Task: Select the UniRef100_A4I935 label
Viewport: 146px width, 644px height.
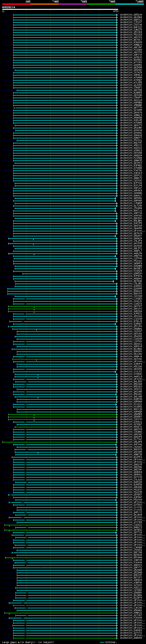Action: pyautogui.click(x=131, y=244)
